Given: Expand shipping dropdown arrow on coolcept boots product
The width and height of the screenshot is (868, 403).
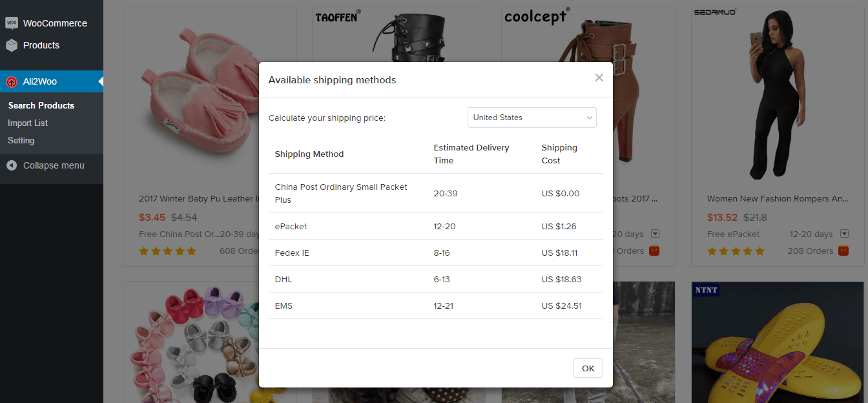Looking at the screenshot, I should (x=655, y=234).
